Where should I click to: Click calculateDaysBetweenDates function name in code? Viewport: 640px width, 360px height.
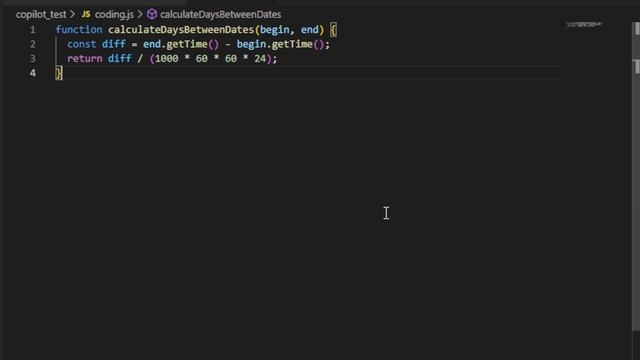[181, 30]
